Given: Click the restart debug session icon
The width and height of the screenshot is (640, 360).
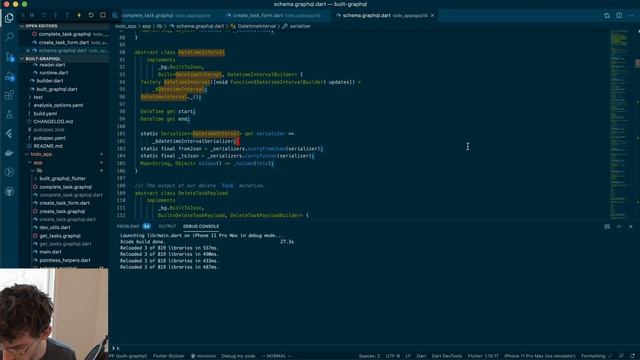Looking at the screenshot, I should (x=91, y=15).
